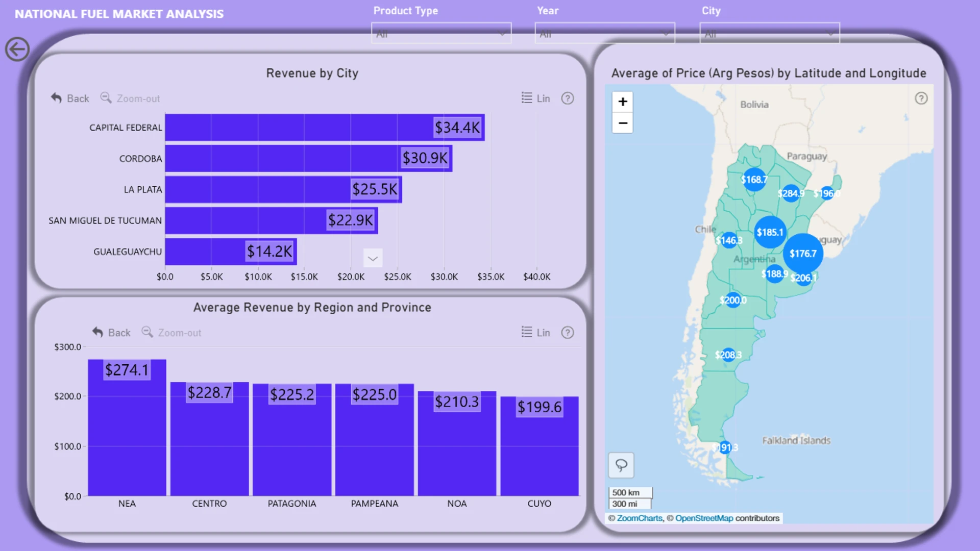Open the OpenStreetMap link

[x=704, y=518]
